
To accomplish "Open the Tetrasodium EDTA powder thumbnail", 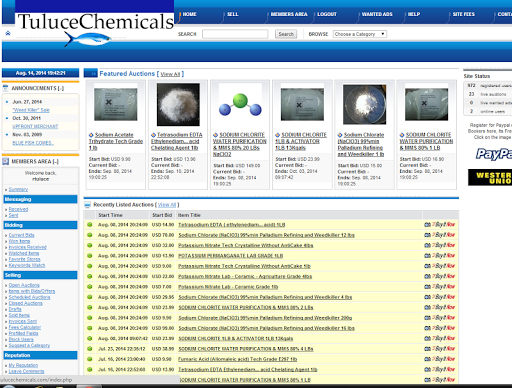I will [178, 104].
